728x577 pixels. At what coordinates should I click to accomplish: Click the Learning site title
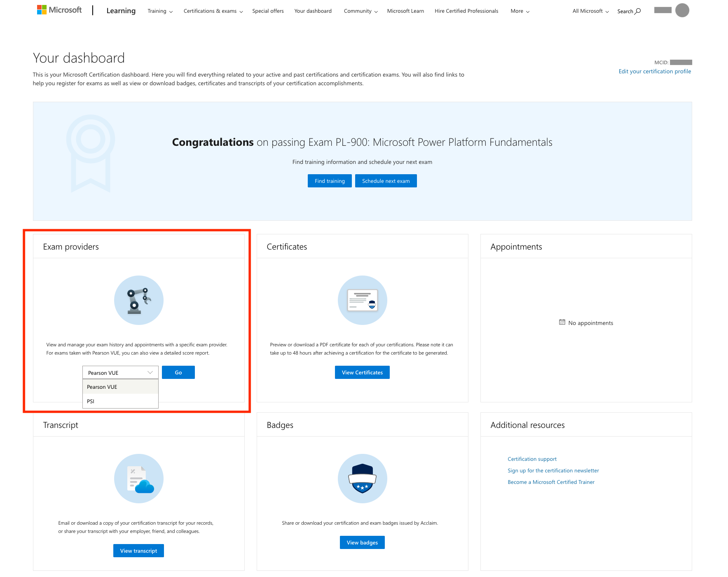(x=121, y=11)
